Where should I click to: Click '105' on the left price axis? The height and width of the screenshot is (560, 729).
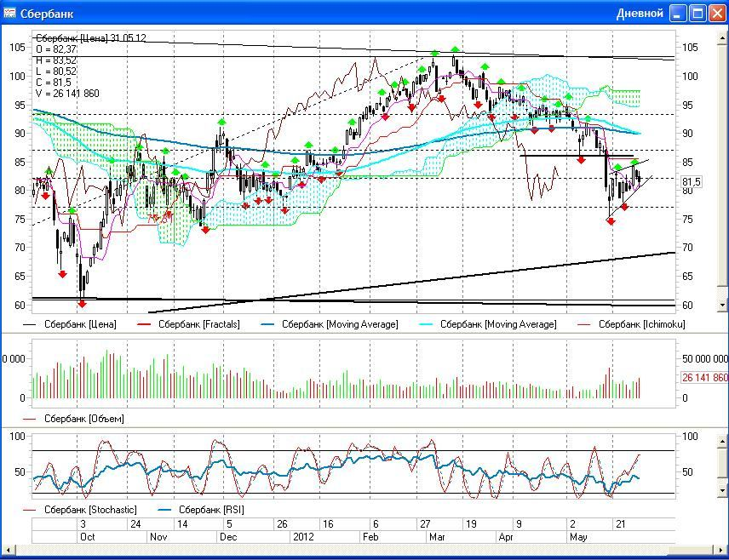(17, 47)
